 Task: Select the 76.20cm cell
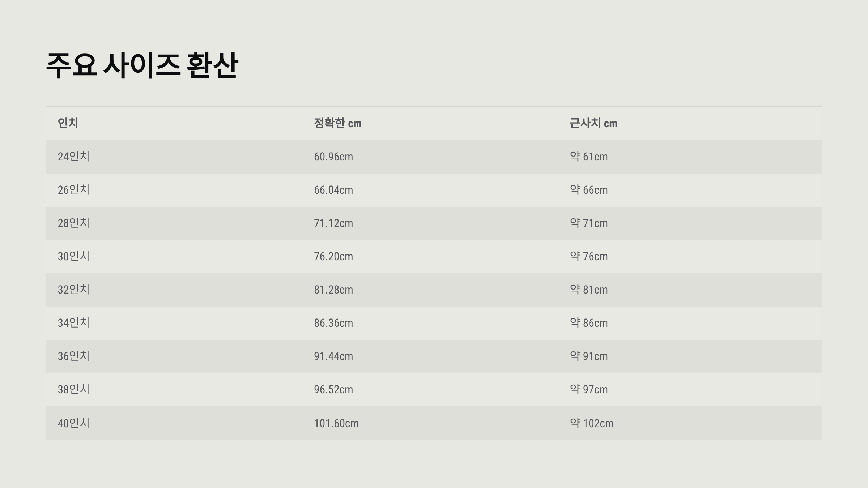tap(333, 256)
